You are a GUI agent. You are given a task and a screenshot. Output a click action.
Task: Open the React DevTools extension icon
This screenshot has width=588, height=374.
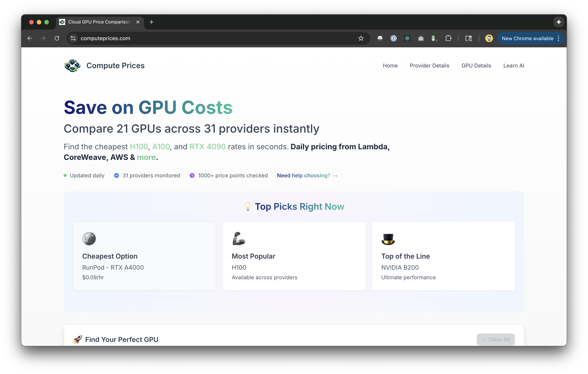point(407,38)
